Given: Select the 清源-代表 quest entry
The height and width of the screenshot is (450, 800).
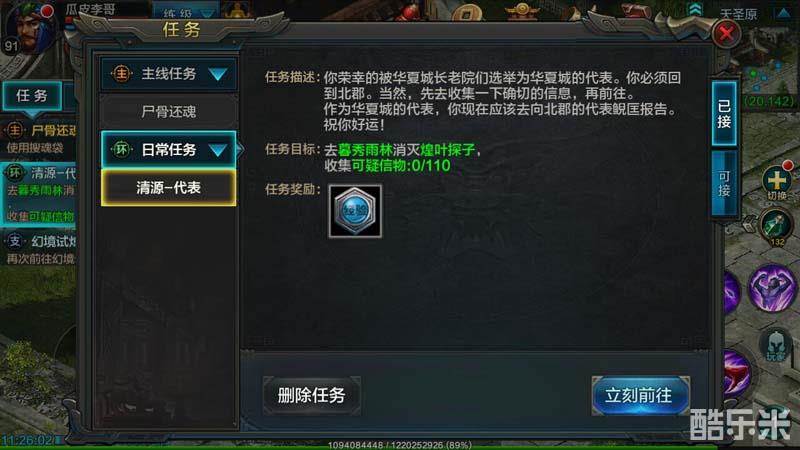Looking at the screenshot, I should [x=169, y=188].
